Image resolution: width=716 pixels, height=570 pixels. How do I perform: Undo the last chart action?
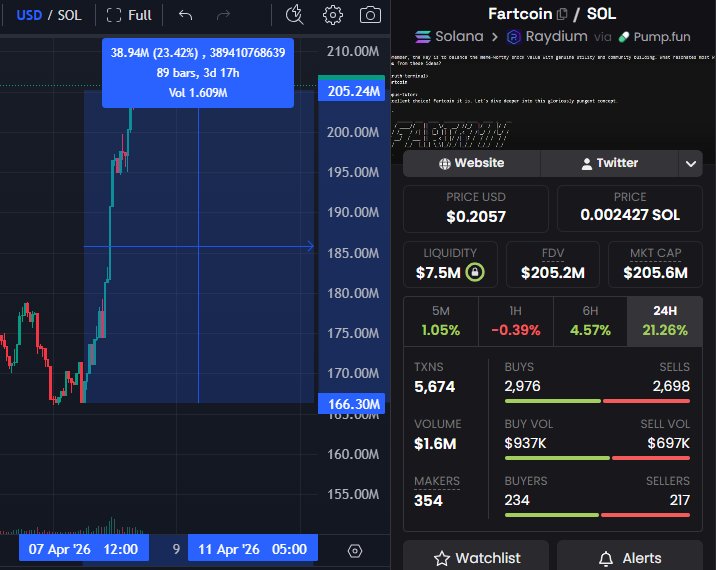click(x=185, y=15)
